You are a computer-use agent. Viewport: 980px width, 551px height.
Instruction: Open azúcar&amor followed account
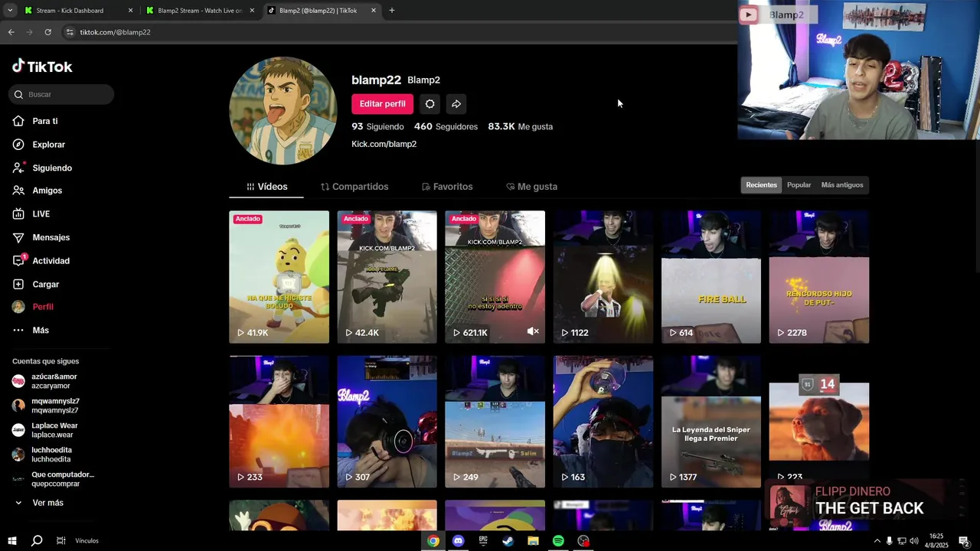[54, 381]
